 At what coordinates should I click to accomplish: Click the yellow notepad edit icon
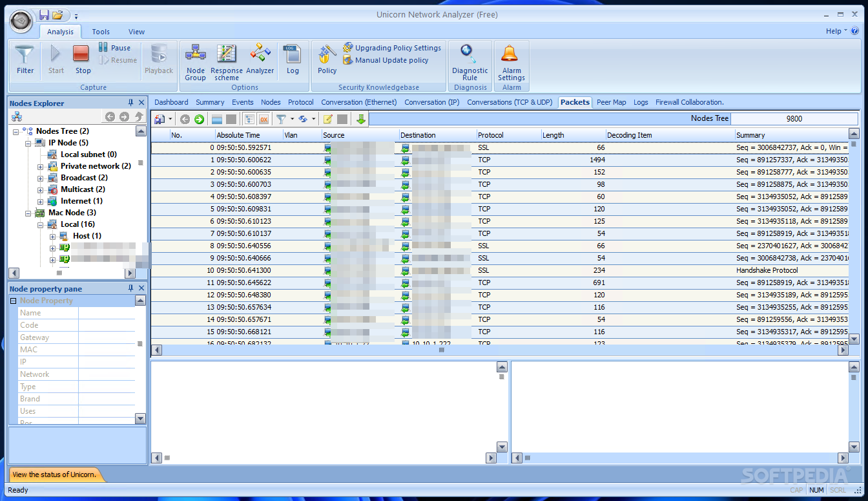point(328,119)
